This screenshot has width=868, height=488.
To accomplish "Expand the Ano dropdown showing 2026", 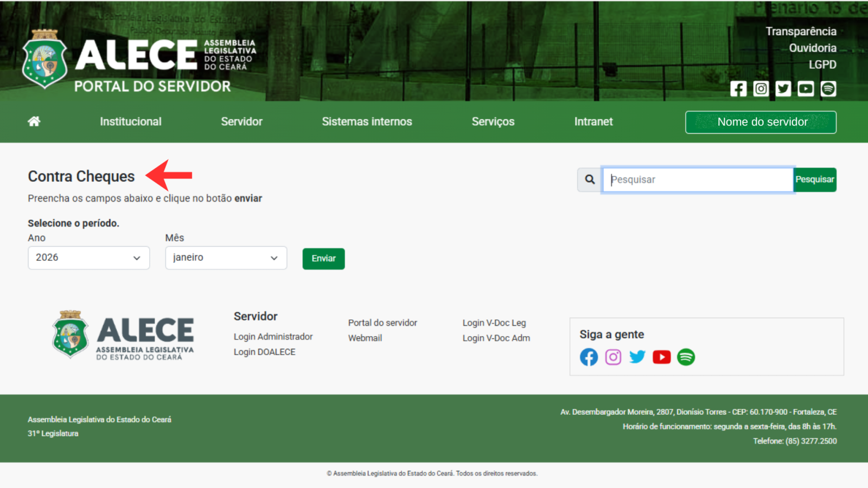I will coord(88,258).
